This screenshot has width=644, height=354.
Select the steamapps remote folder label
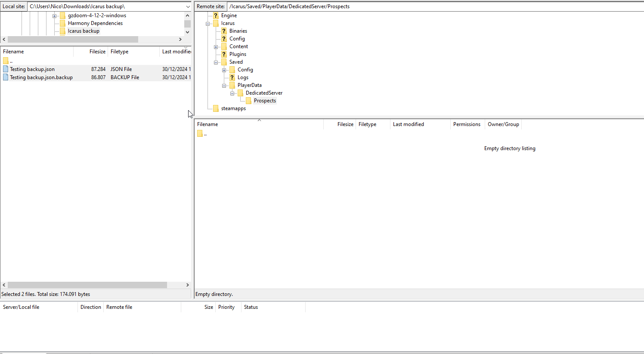coord(233,108)
